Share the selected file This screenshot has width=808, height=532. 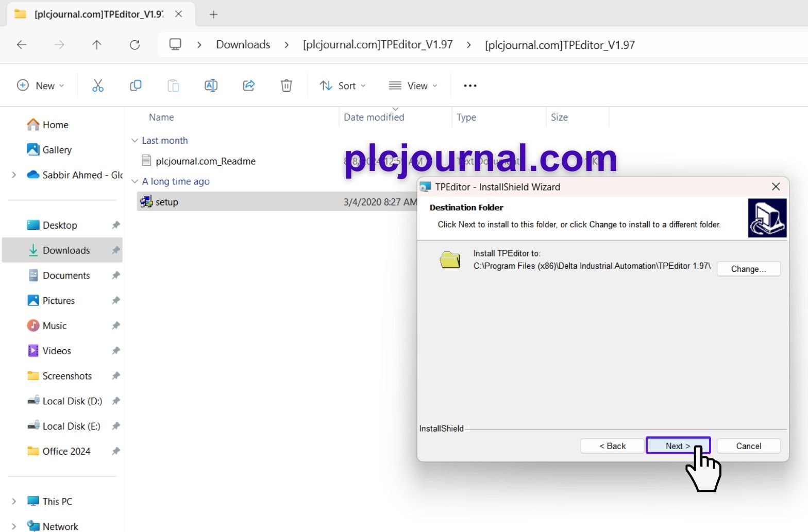pos(249,85)
